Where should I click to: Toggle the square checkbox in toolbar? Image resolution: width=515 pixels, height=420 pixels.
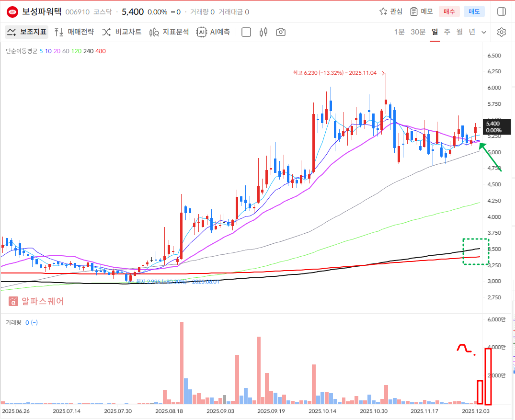(246, 32)
